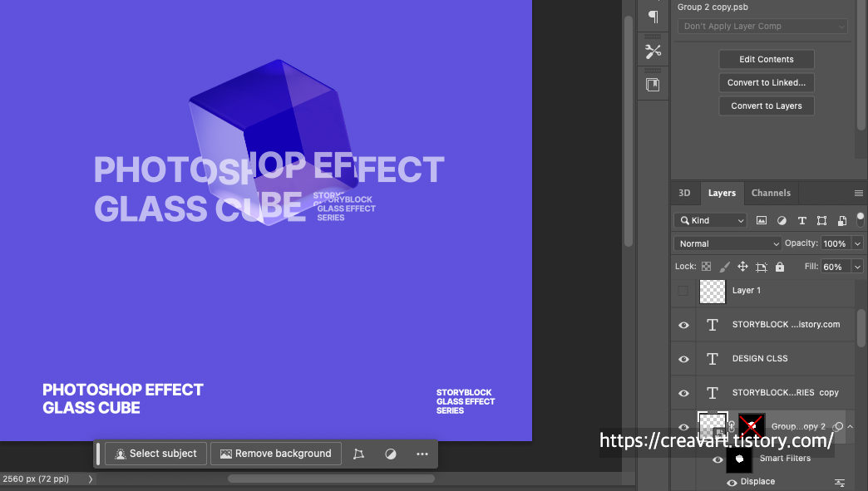Lock artboard nesting icon
The image size is (868, 491).
[x=762, y=267]
